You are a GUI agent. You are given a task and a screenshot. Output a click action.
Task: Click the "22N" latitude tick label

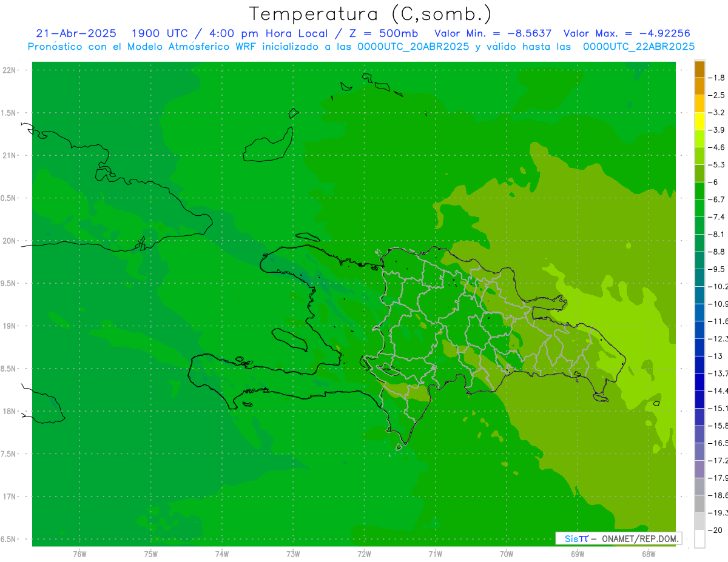tap(10, 70)
